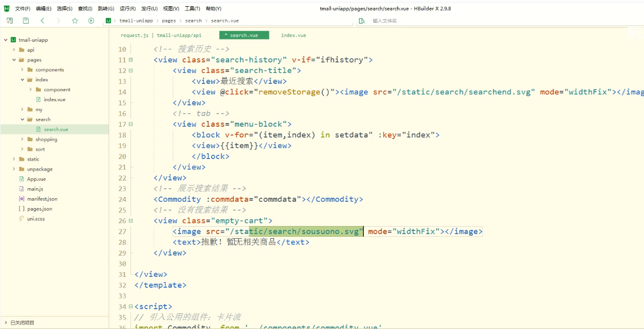The image size is (644, 329).
Task: Click the icon beside manifest.json
Action: pyautogui.click(x=21, y=199)
